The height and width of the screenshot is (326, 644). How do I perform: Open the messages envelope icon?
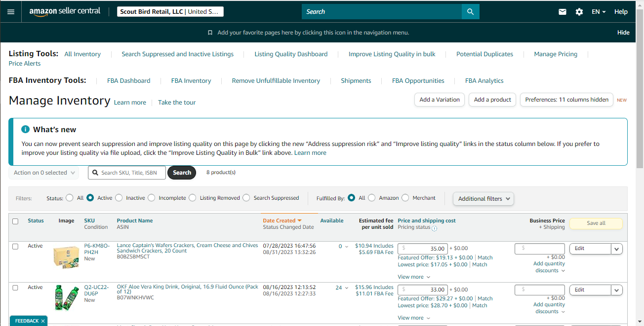(x=563, y=12)
